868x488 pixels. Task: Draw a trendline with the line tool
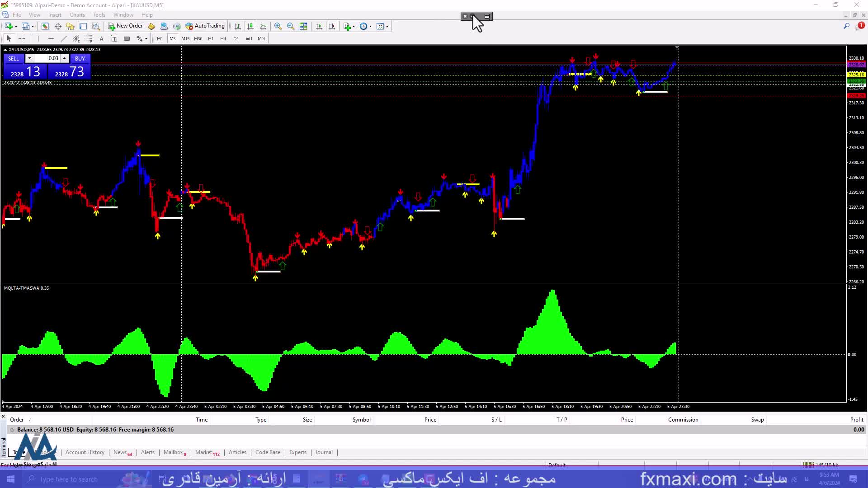64,38
